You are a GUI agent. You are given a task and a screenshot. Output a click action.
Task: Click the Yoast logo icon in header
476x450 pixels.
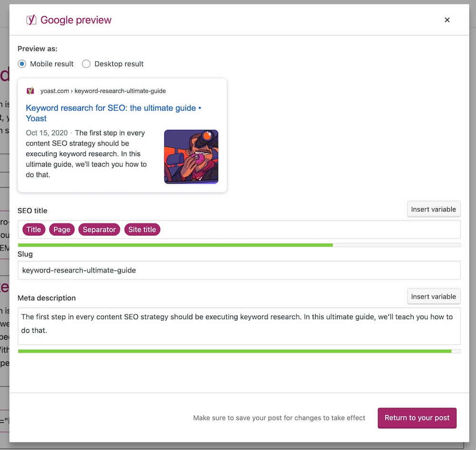pos(31,20)
